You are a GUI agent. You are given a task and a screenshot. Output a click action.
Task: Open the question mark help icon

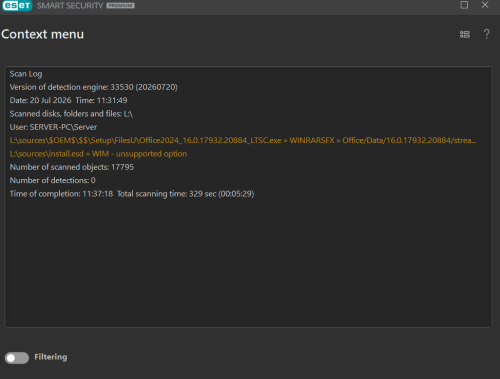click(x=486, y=34)
